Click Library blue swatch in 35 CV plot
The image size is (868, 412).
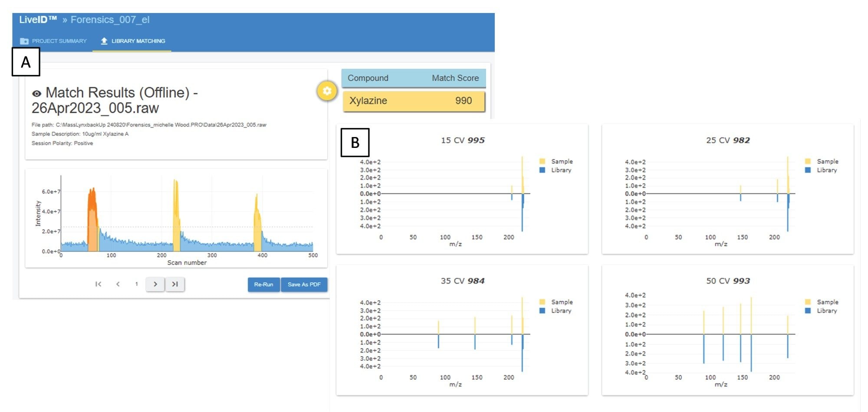(x=542, y=311)
